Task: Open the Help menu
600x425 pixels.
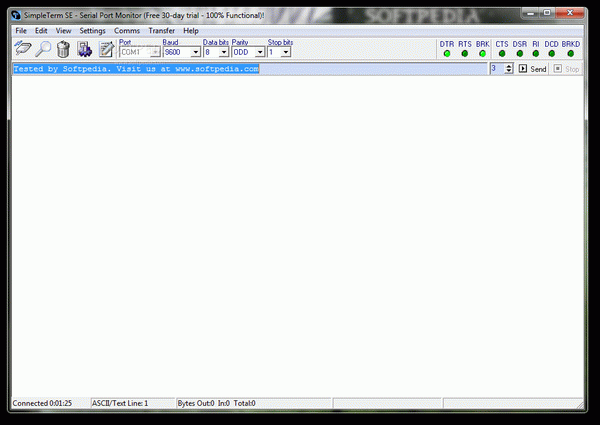Action: 191,31
